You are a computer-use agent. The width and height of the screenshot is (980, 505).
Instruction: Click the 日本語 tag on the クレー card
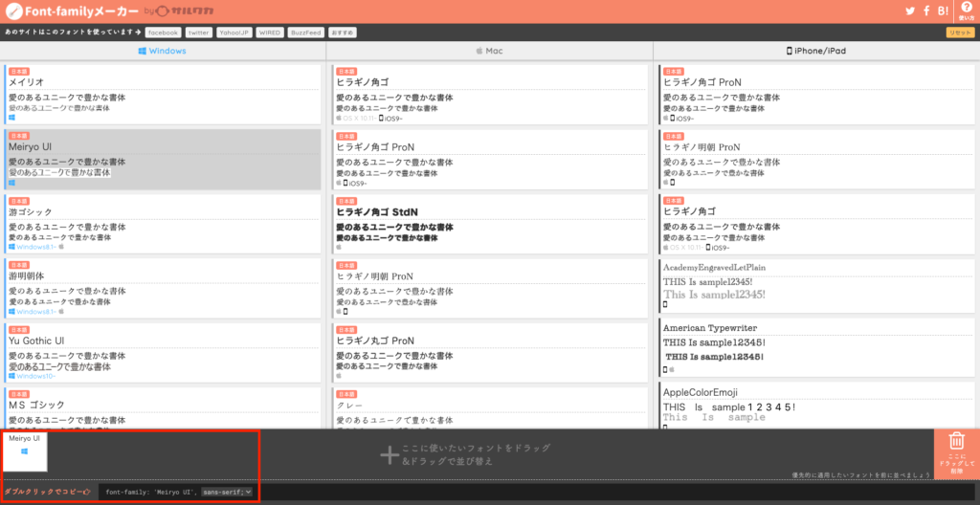point(346,394)
